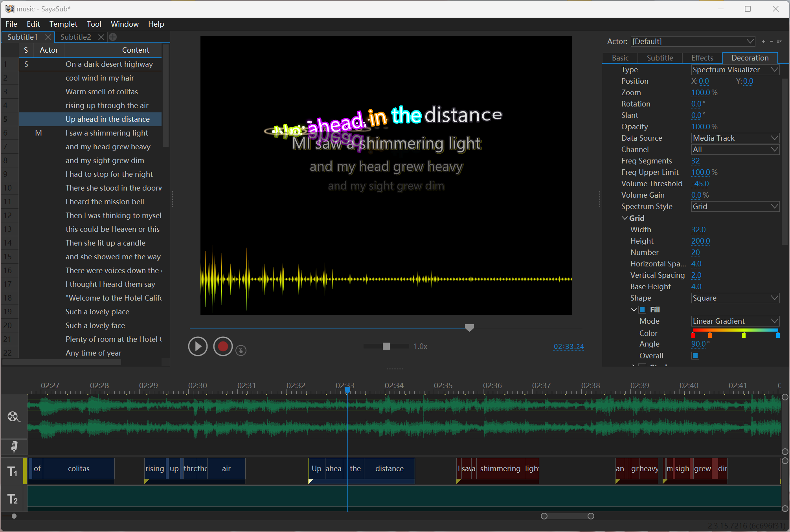This screenshot has height=532, width=790.
Task: Click the yellow-green gradient color stop
Action: pos(744,335)
